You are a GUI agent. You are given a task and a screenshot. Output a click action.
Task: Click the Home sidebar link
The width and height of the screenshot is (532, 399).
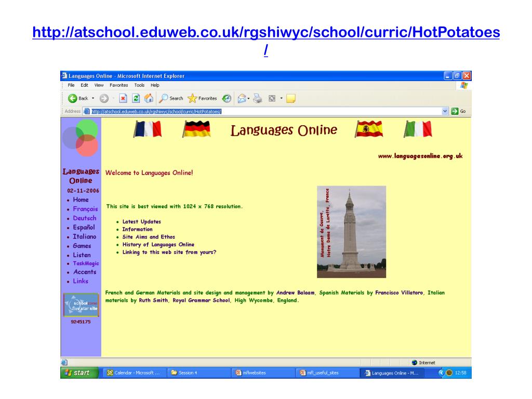coord(81,200)
